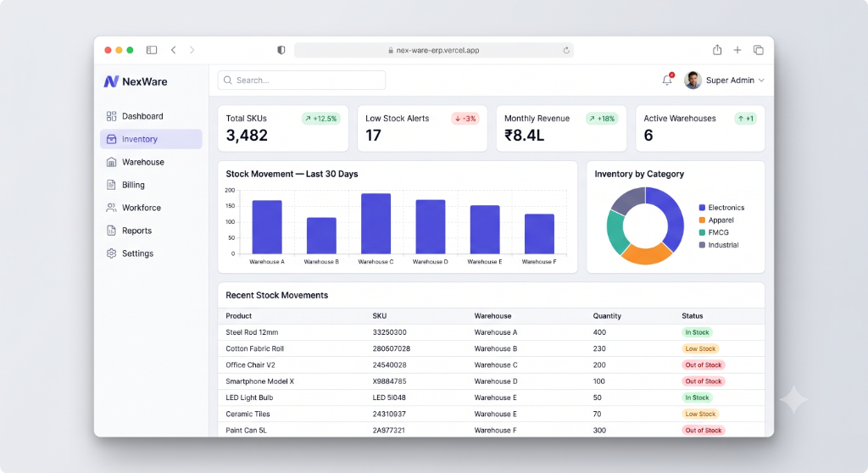This screenshot has height=473, width=868.
Task: Open the Dashboard menu item
Action: pyautogui.click(x=151, y=116)
